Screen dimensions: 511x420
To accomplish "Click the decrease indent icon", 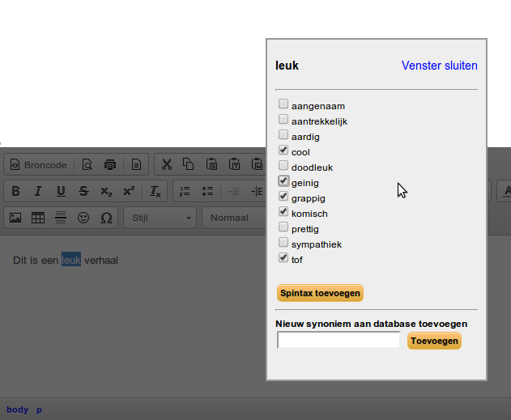I will 234,191.
